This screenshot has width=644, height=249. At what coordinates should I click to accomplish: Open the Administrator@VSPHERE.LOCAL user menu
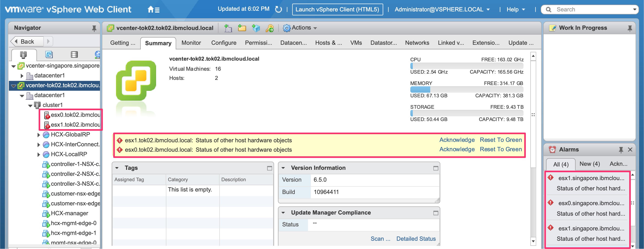coord(442,9)
